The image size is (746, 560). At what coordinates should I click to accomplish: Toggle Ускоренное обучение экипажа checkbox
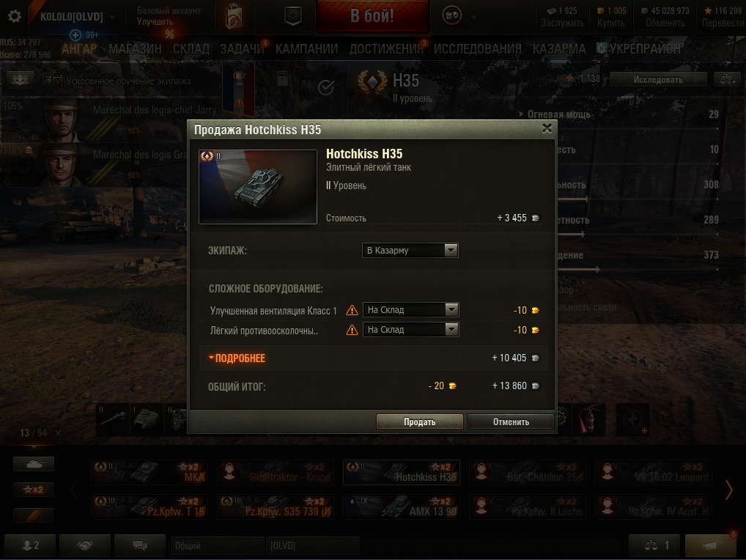click(58, 81)
